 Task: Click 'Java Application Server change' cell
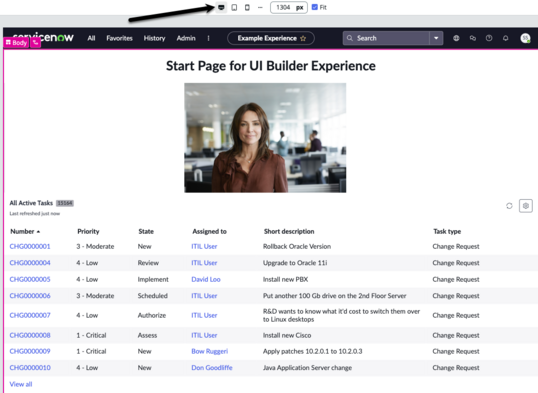click(x=307, y=368)
